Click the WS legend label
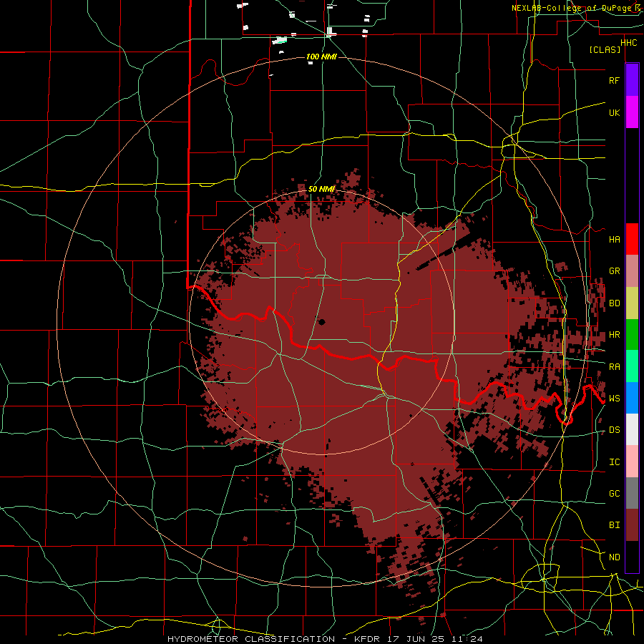644x644 pixels. click(x=614, y=398)
